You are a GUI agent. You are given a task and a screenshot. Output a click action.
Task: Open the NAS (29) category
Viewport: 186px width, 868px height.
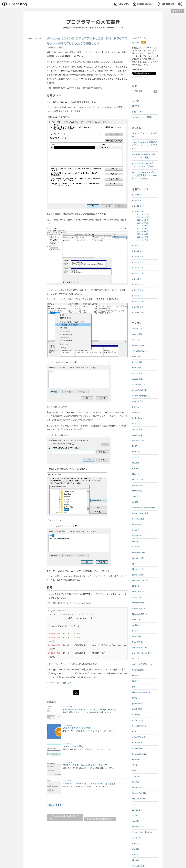click(x=136, y=620)
